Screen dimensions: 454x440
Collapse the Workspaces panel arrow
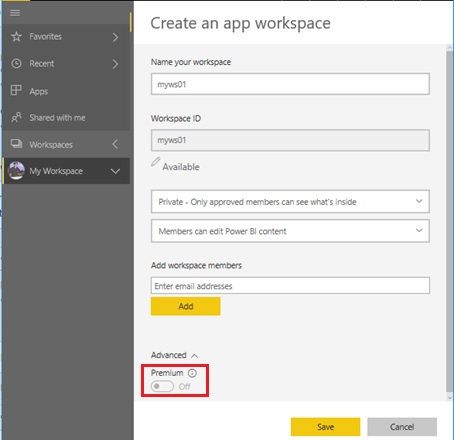115,144
